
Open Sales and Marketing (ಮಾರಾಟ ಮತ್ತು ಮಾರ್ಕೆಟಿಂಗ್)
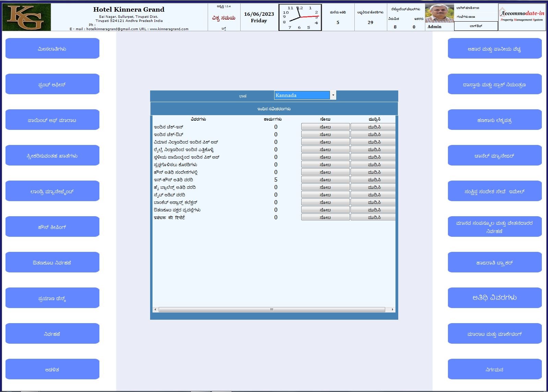(x=495, y=333)
